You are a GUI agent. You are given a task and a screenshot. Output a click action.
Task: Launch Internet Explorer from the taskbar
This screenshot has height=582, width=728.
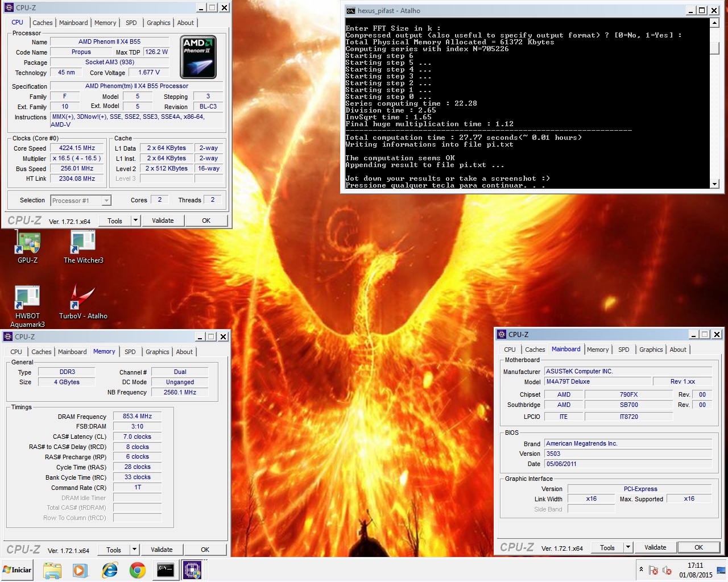click(109, 570)
